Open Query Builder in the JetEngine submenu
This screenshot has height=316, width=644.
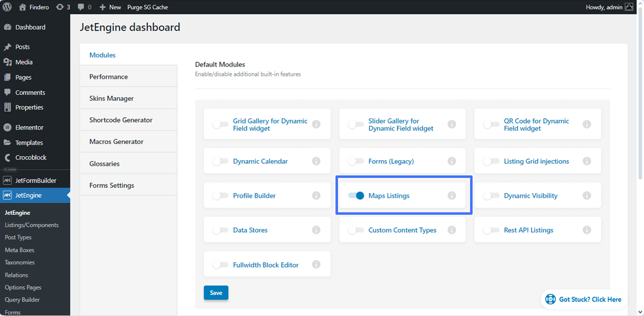(x=22, y=300)
